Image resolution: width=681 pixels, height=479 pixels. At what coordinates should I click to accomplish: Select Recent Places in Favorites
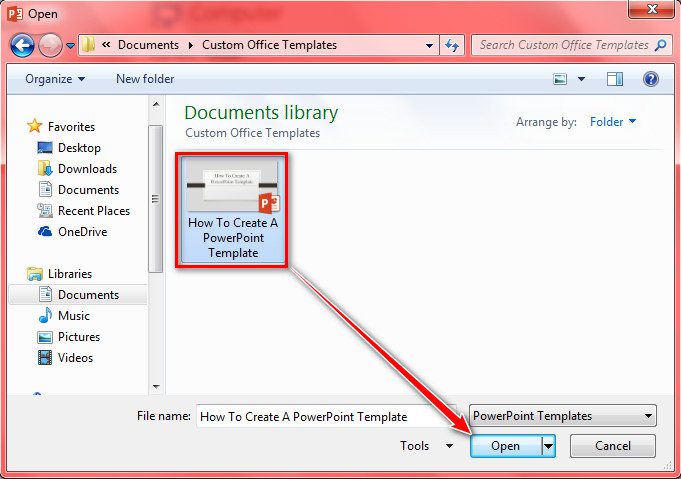pyautogui.click(x=94, y=211)
